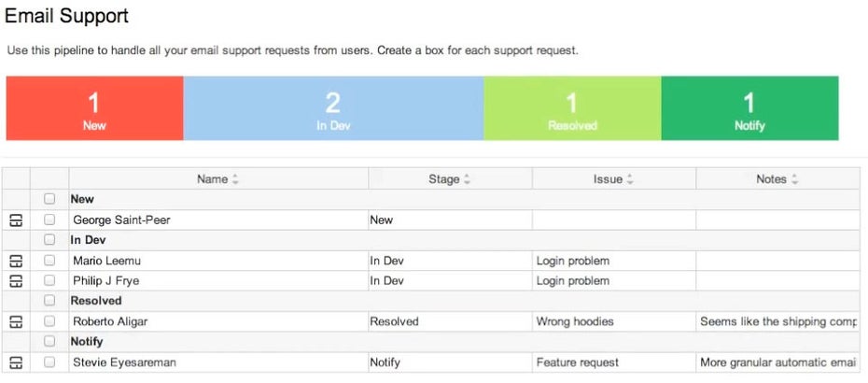
Task: Click the empty Notes cell of Mario Leemu
Action: pos(777,261)
